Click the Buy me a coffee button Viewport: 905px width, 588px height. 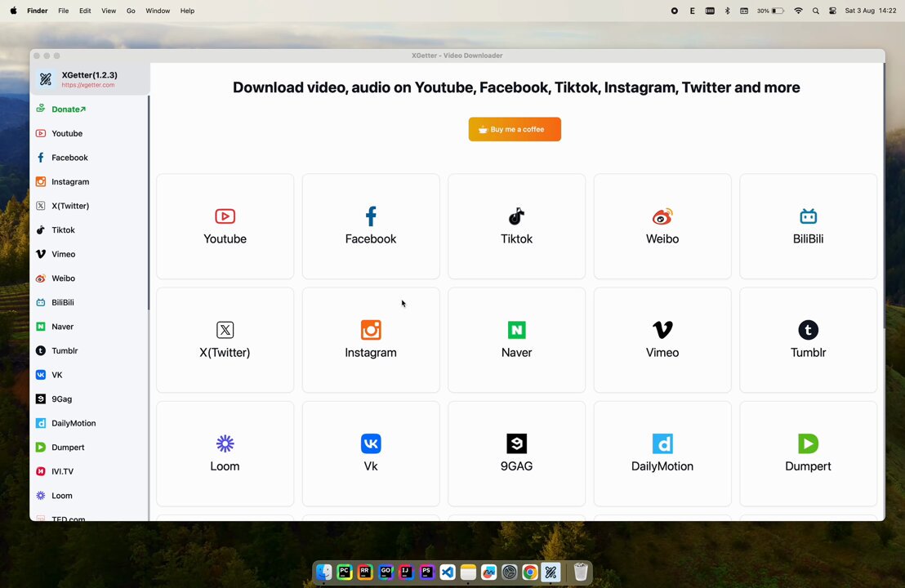pos(515,129)
